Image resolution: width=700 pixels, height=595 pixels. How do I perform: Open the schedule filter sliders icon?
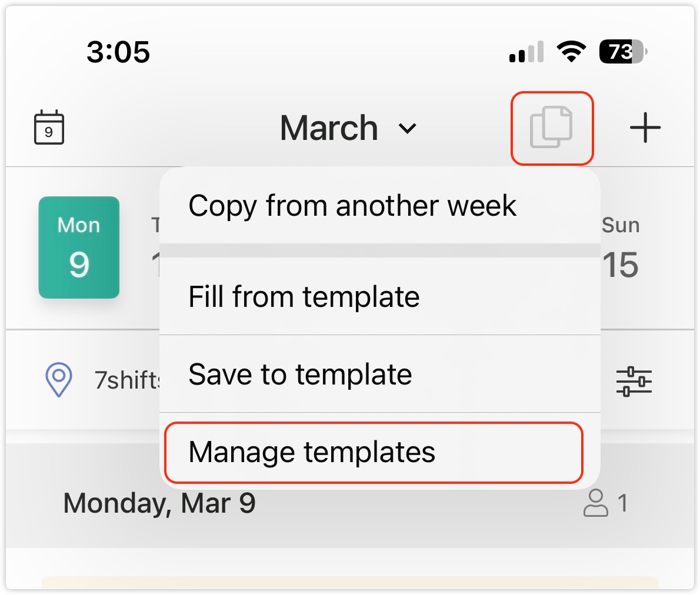(634, 381)
